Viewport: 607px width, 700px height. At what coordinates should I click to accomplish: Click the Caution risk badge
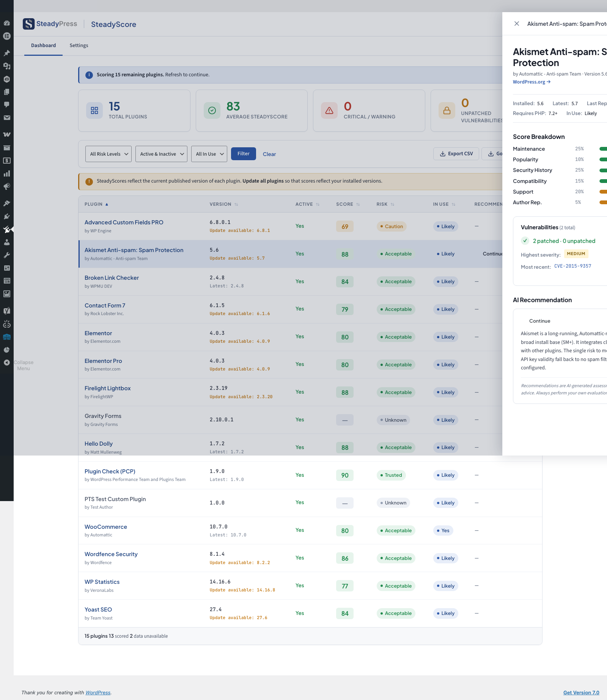(x=392, y=227)
